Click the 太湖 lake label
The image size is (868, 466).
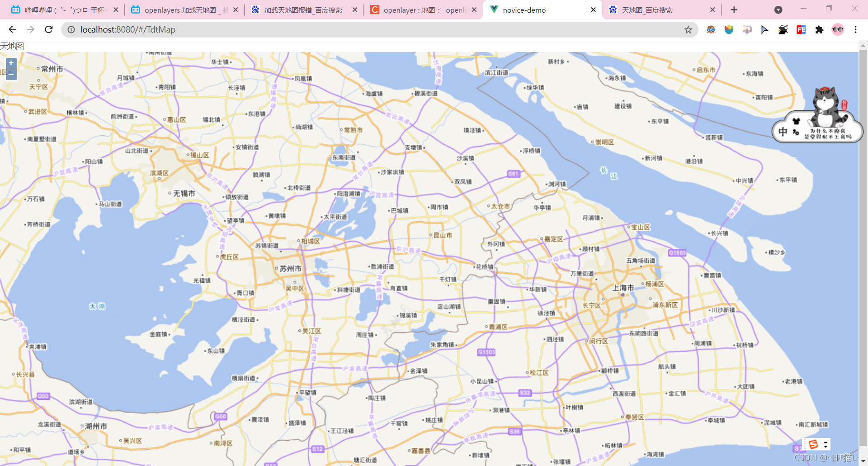97,306
